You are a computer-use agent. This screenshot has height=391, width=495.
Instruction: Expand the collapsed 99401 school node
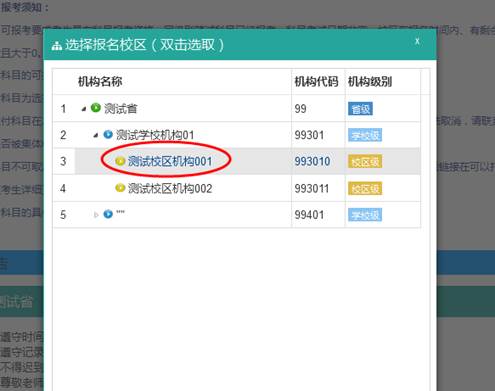click(96, 215)
